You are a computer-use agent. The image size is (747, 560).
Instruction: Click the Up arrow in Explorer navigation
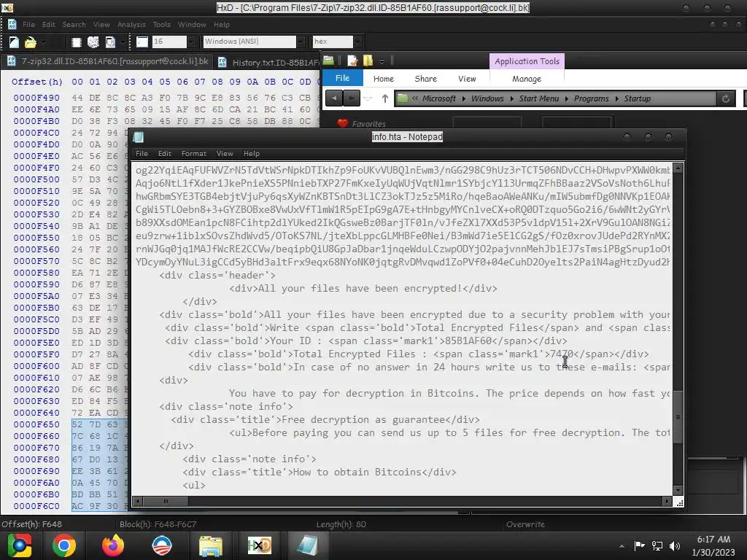pyautogui.click(x=384, y=98)
